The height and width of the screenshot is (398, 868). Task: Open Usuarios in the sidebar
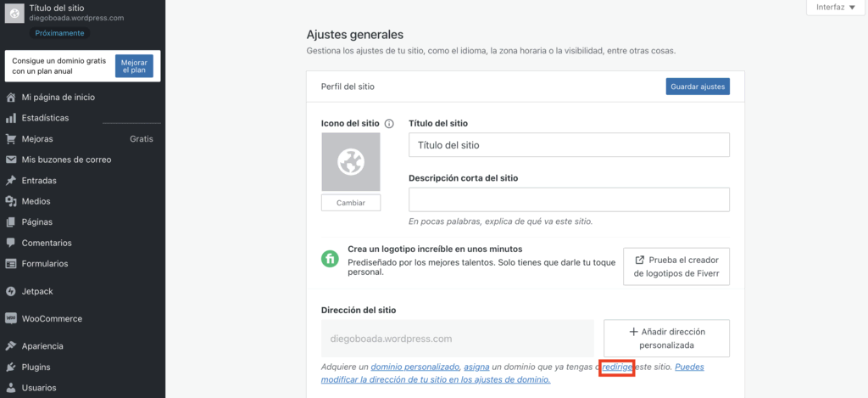point(39,388)
